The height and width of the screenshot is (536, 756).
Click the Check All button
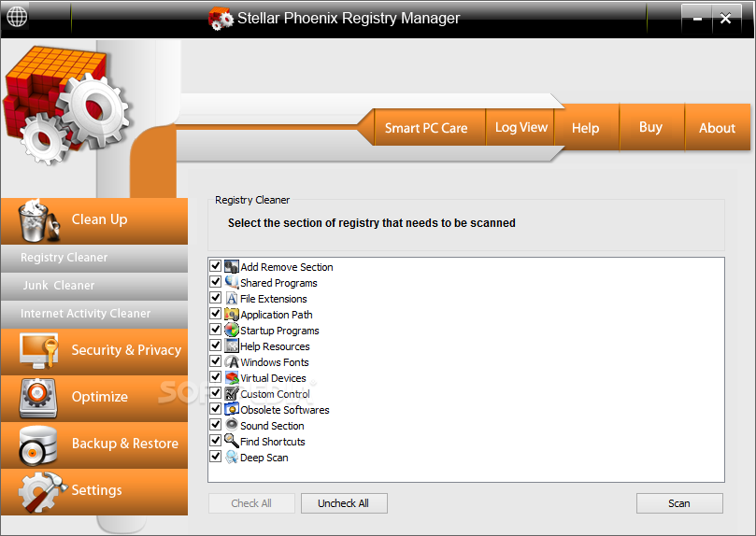coord(251,503)
